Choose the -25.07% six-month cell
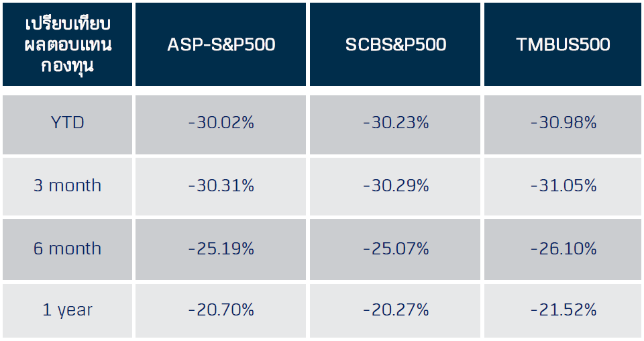The height and width of the screenshot is (341, 644). [396, 248]
